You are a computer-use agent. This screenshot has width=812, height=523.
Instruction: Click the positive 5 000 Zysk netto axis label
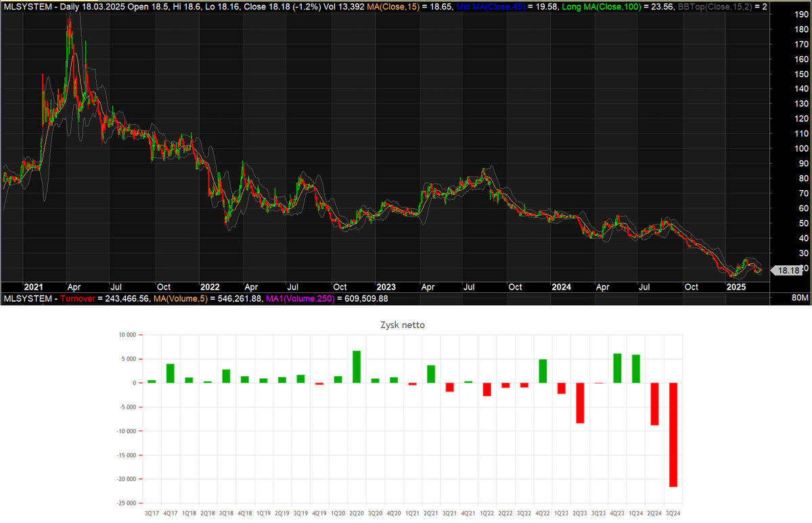[128, 359]
